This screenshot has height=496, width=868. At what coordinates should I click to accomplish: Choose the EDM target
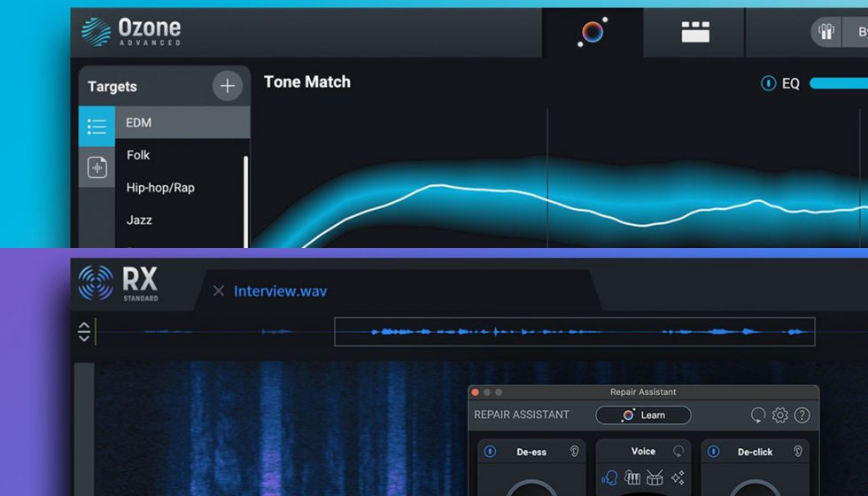coord(182,122)
